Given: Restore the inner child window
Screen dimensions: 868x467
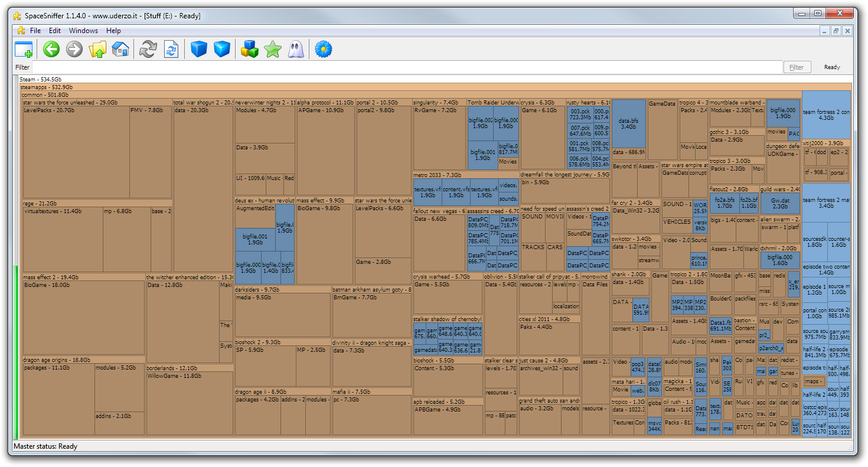Looking at the screenshot, I should pos(836,31).
